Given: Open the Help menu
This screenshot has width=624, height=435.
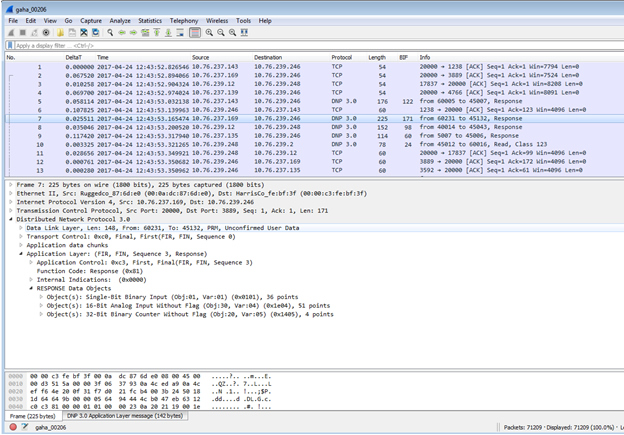Looking at the screenshot, I should click(x=265, y=21).
